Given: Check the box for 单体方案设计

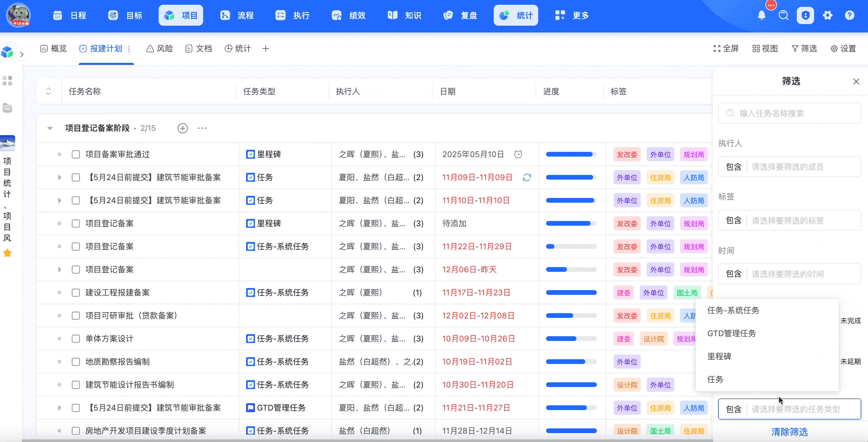Looking at the screenshot, I should 76,339.
